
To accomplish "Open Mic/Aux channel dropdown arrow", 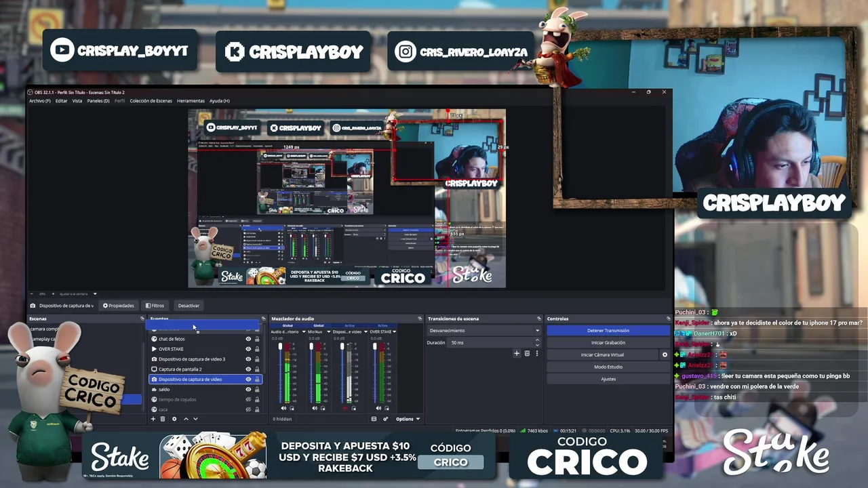I will coord(328,331).
